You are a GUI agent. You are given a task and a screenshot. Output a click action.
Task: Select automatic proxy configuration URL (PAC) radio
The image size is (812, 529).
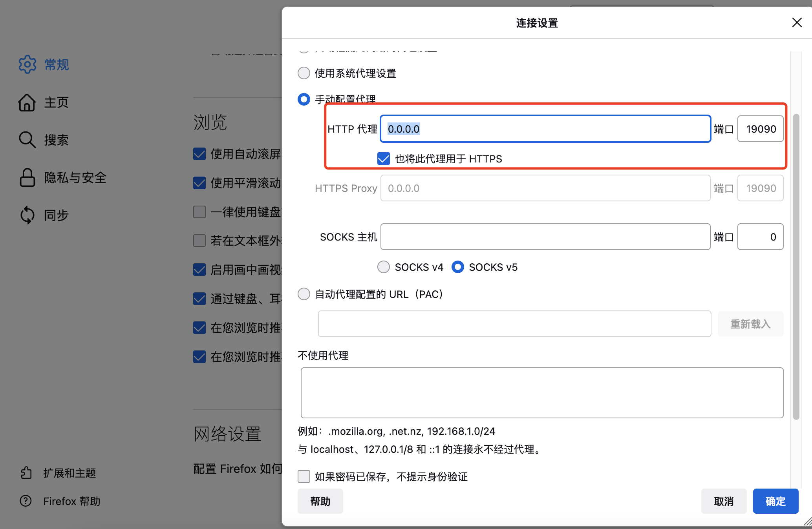point(304,294)
